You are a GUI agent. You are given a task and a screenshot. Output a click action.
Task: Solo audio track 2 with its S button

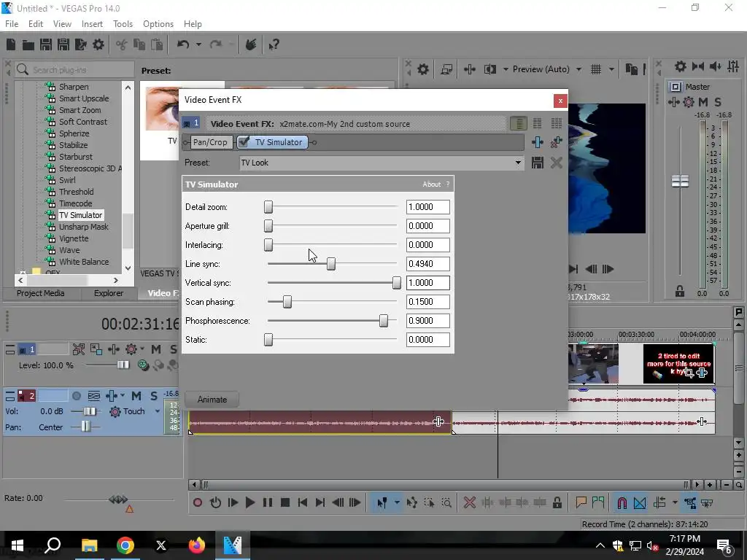tap(154, 396)
